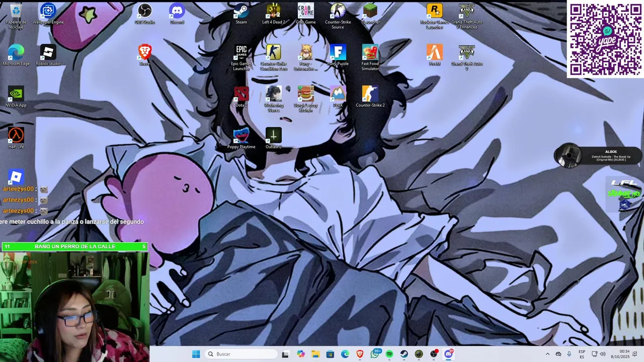Viewport: 644px width, 362px height.
Task: Click the Burgie's cozy kitchen icon
Action: 306,99
